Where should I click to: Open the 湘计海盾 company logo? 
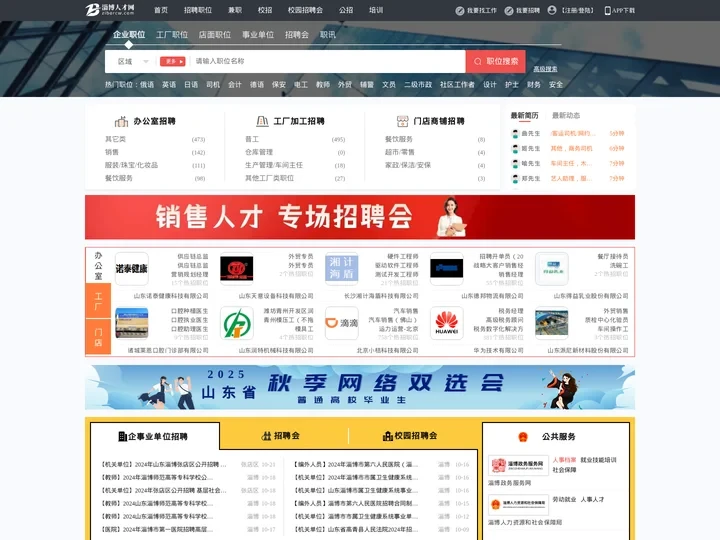pyautogui.click(x=342, y=269)
